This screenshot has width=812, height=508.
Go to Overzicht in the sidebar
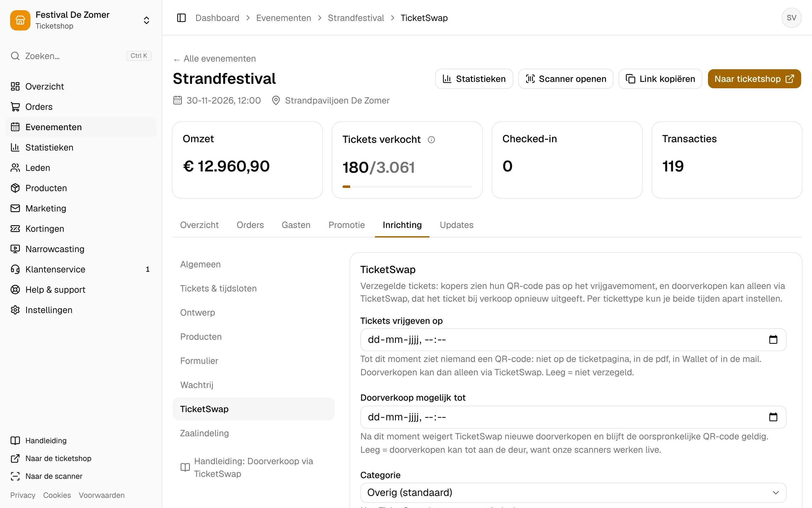click(x=81, y=86)
